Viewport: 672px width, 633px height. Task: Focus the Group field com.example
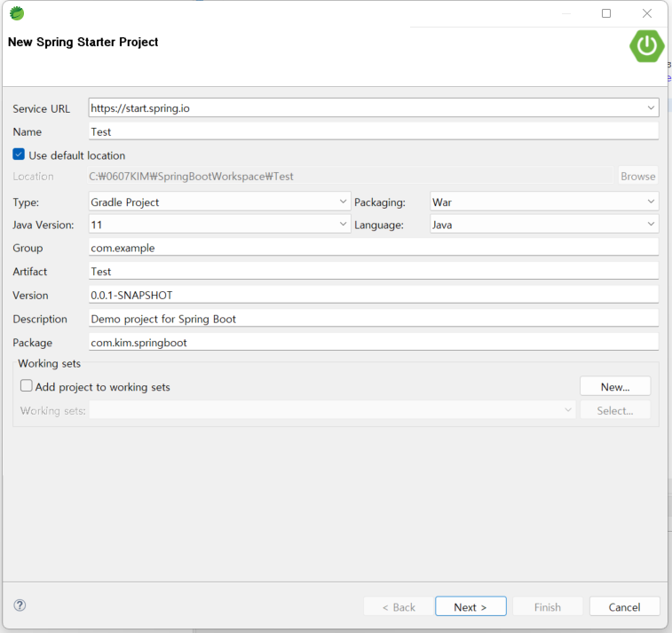(x=374, y=248)
